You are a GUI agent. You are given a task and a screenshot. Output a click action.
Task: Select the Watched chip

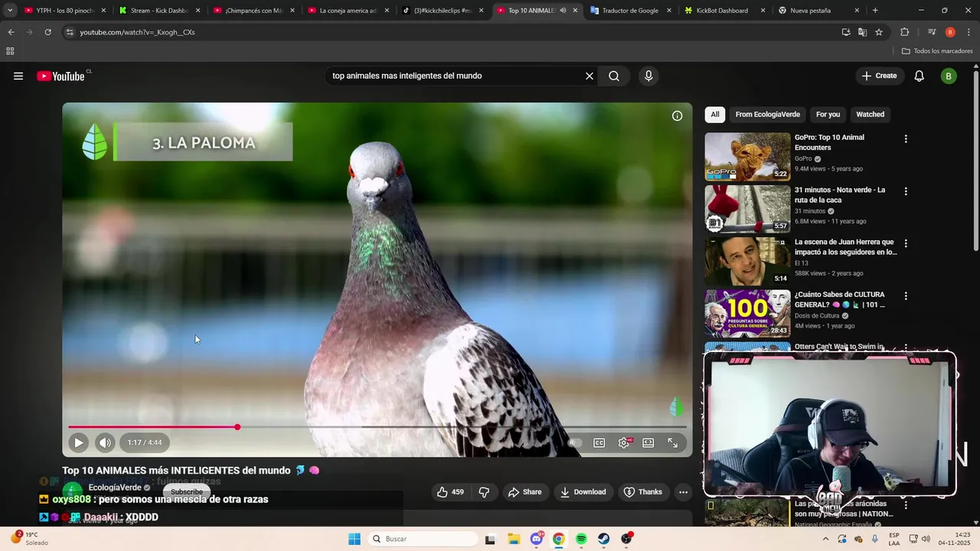[x=870, y=115]
